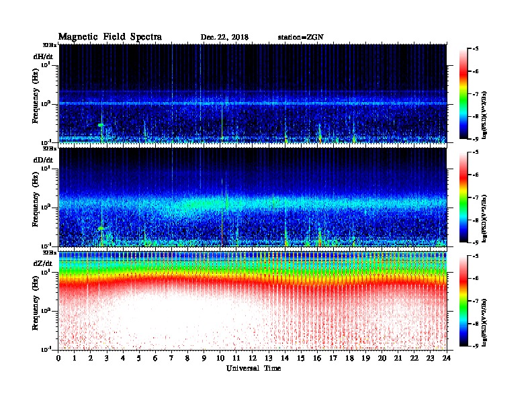
Task: Click hour 13 on the time axis
Action: [269, 359]
